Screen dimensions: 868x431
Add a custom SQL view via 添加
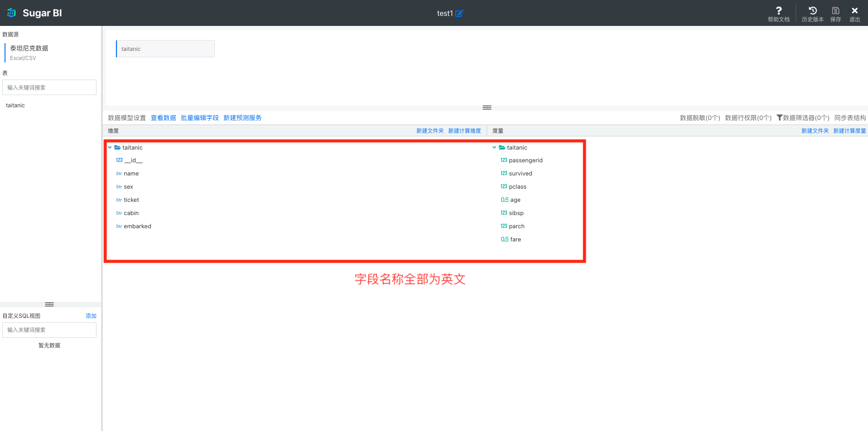pyautogui.click(x=91, y=316)
